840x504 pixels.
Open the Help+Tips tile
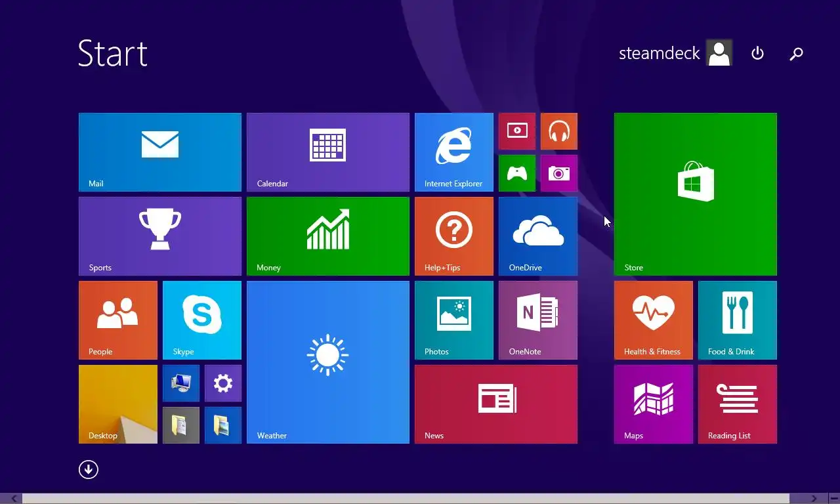454,236
